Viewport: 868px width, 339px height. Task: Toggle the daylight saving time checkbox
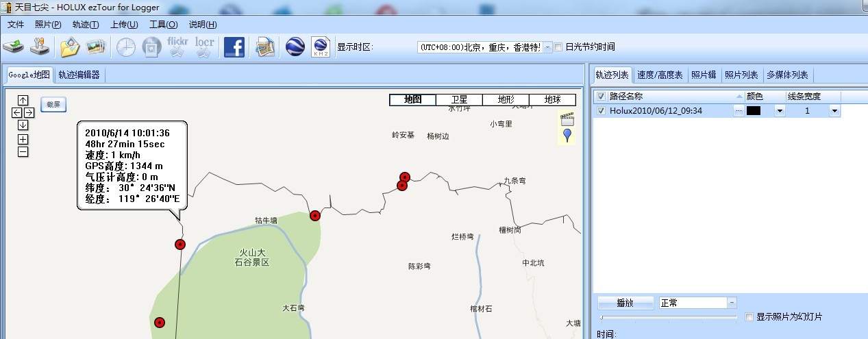tap(558, 47)
